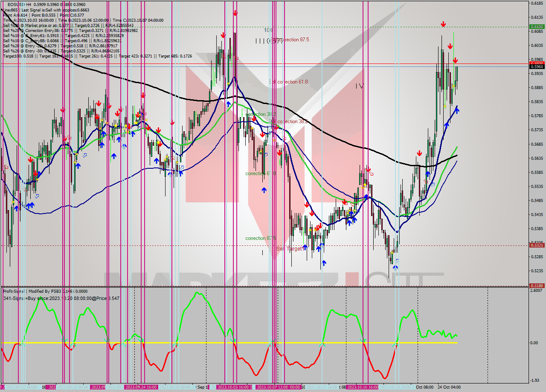Open the 341-Signal Buy since 2023.10.20 text
The image size is (546, 392).
click(x=60, y=298)
